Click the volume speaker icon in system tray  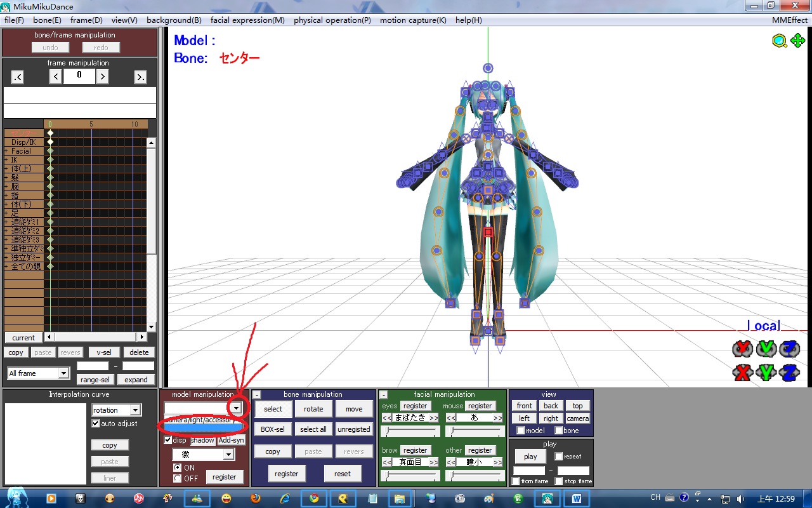(x=740, y=498)
